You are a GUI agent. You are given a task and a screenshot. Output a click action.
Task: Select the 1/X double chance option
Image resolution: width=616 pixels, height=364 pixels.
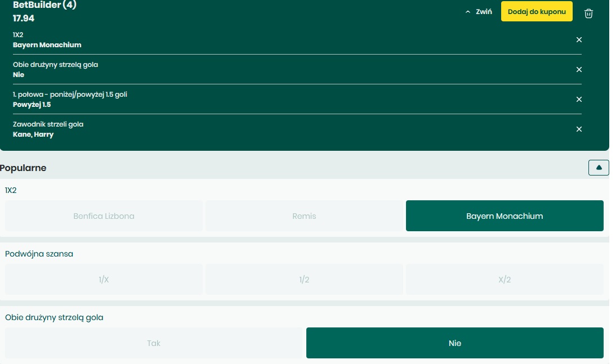[104, 279]
